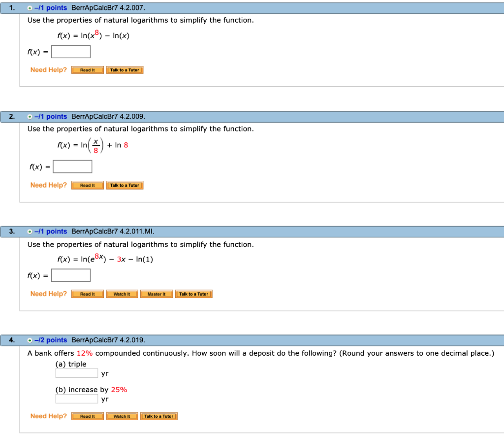This screenshot has width=504, height=434.
Task: Open Talk to a Tutor under question 2
Action: pyautogui.click(x=125, y=185)
